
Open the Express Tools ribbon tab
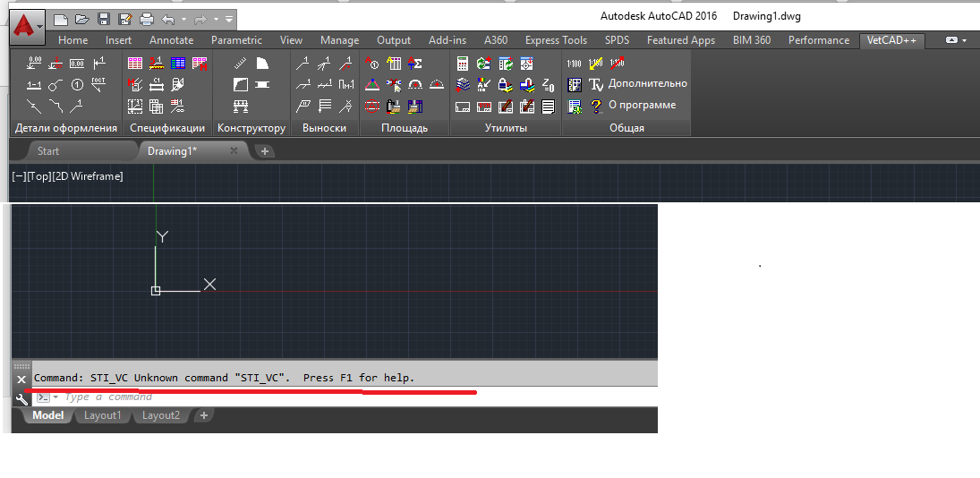(x=557, y=40)
